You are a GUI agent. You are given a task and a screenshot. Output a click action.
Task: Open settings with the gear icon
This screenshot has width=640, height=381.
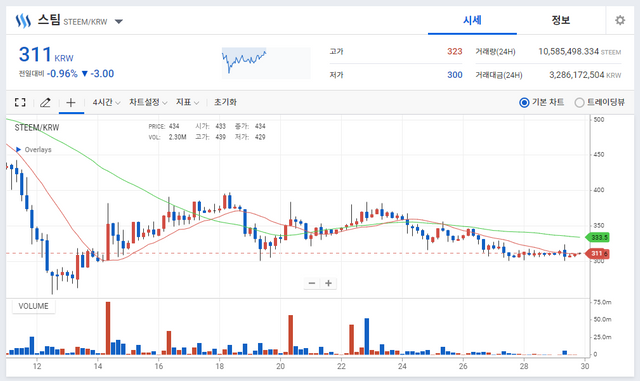point(620,20)
